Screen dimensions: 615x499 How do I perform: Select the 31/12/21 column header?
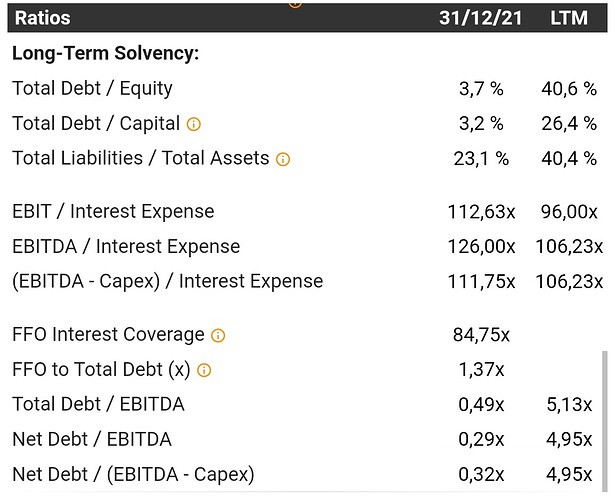click(x=478, y=18)
